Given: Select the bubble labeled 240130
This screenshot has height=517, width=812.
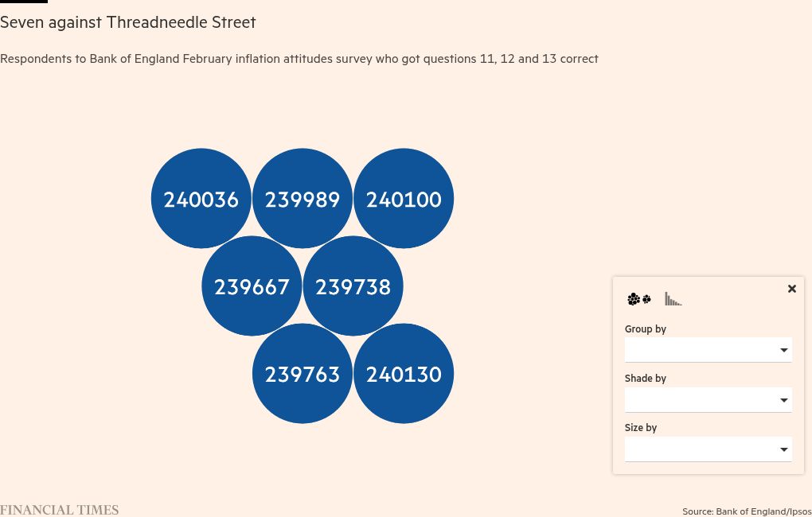Looking at the screenshot, I should click(404, 374).
